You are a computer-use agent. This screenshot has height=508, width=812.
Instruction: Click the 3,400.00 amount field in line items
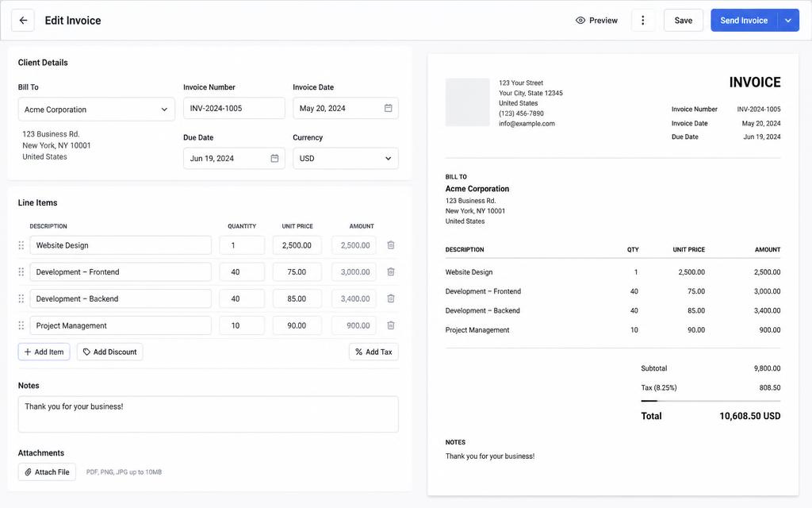coord(354,298)
